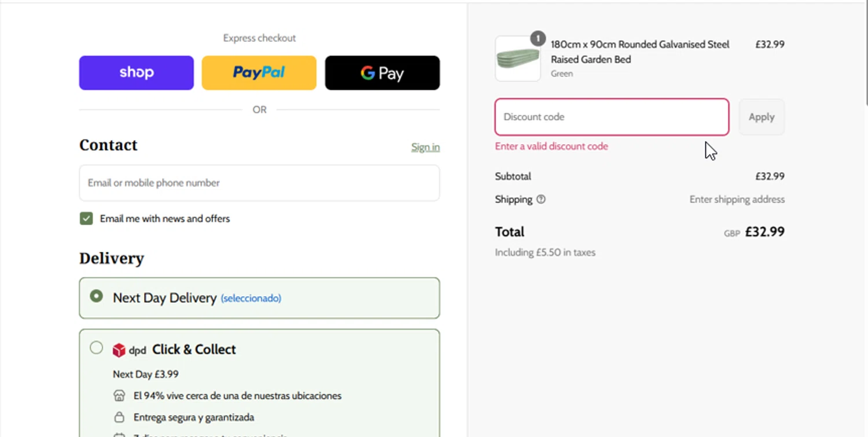Select the Next Day Delivery radio option

tap(97, 296)
